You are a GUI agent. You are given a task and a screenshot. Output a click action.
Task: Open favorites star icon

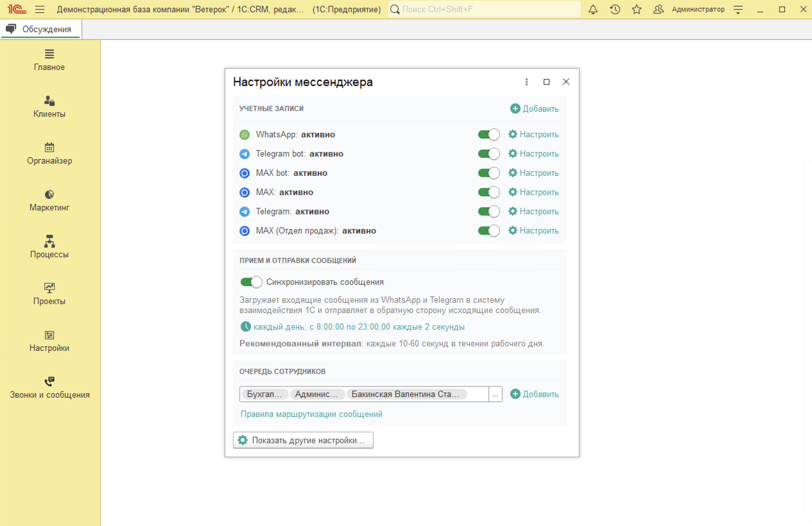tap(637, 10)
